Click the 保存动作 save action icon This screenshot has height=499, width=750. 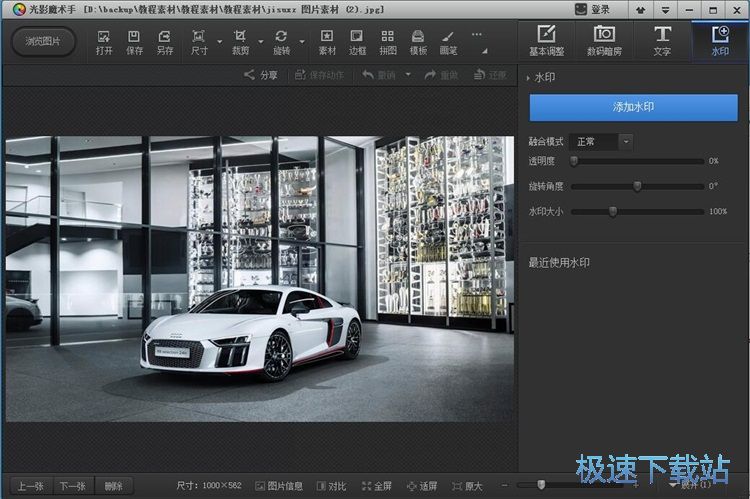coord(320,75)
